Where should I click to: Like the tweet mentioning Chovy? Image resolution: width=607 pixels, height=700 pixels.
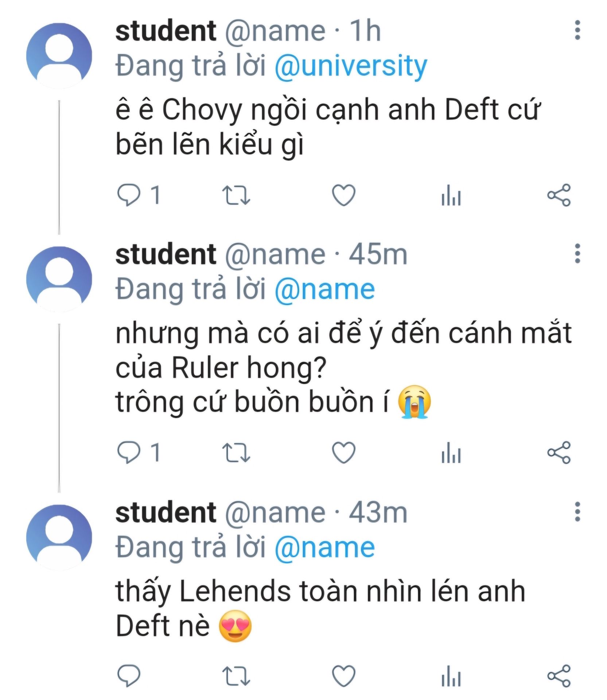pos(343,195)
